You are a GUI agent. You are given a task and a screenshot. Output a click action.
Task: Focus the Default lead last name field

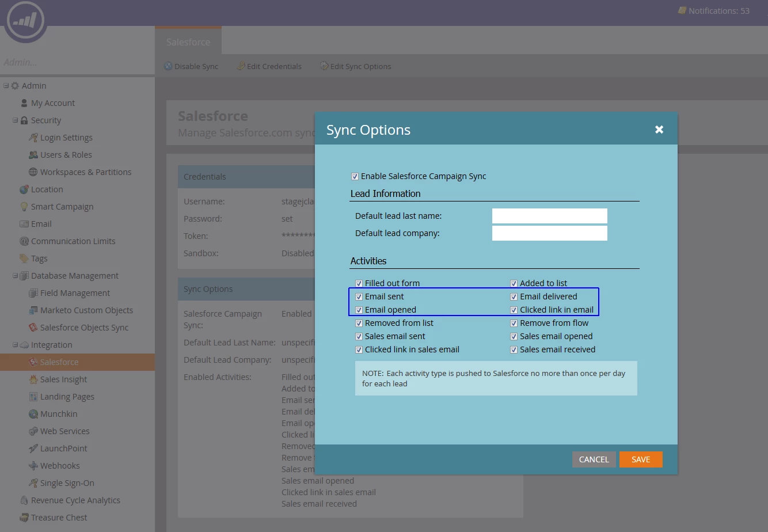tap(550, 216)
